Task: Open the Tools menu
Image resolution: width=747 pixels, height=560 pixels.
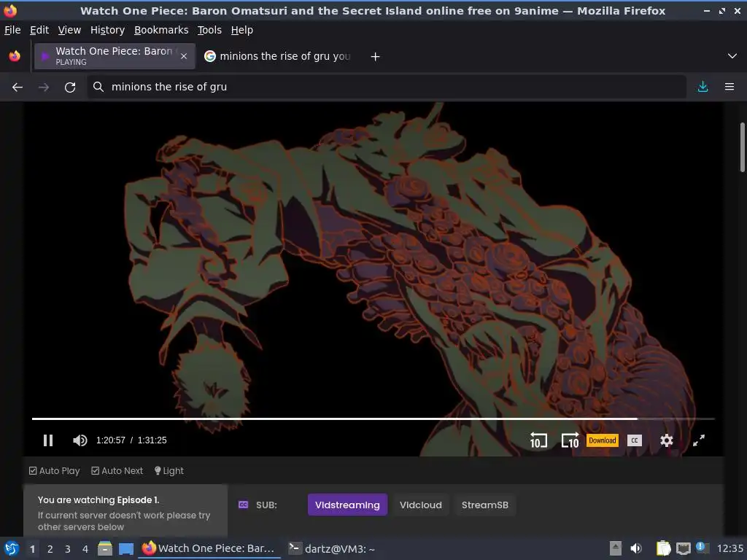Action: 209,30
